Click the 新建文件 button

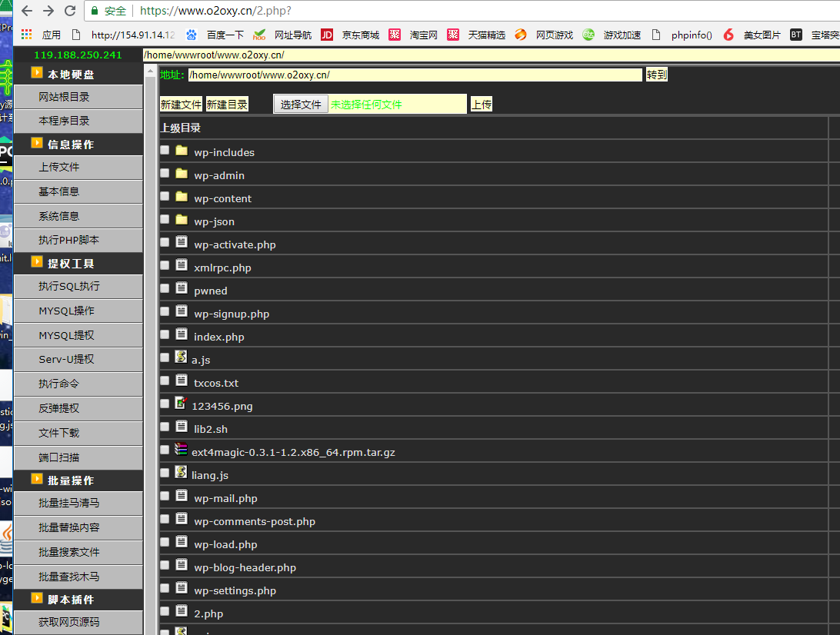pos(181,105)
